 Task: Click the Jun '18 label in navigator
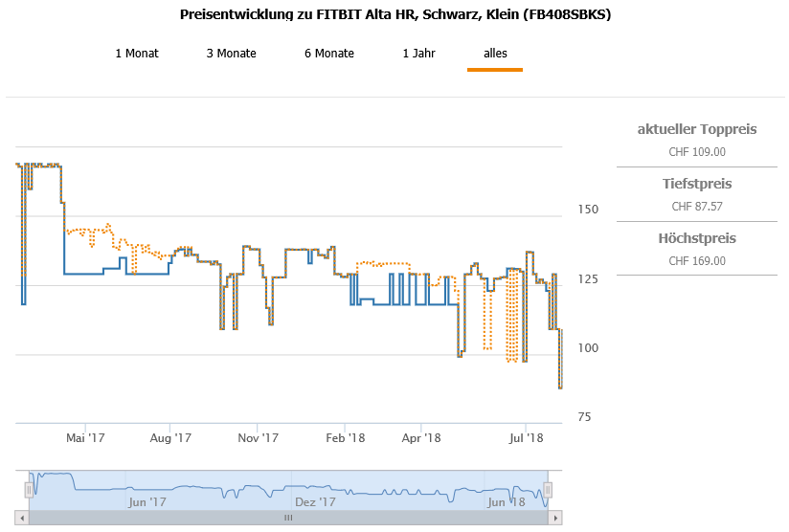click(x=507, y=501)
